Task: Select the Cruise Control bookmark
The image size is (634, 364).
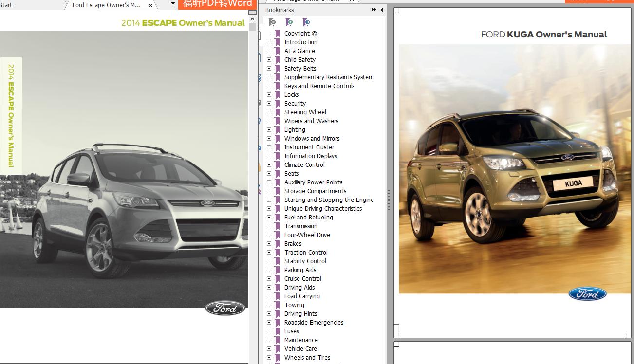Action: pos(303,279)
